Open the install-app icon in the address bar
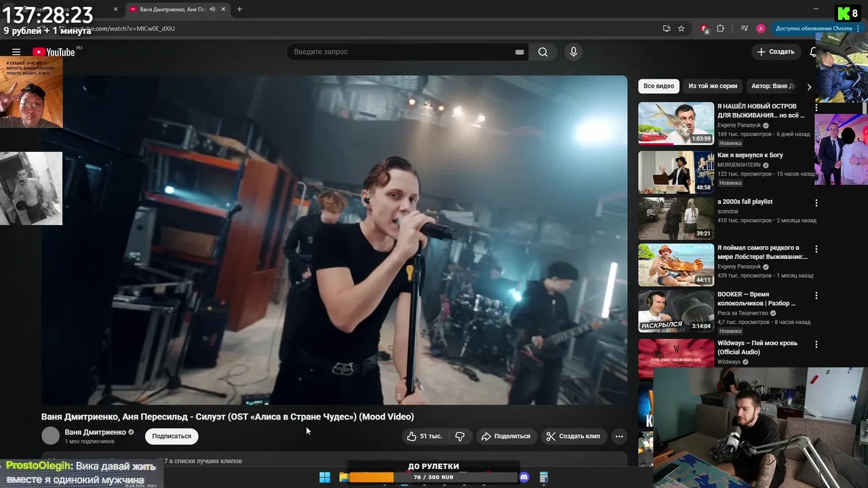The height and width of the screenshot is (488, 868). click(x=667, y=28)
